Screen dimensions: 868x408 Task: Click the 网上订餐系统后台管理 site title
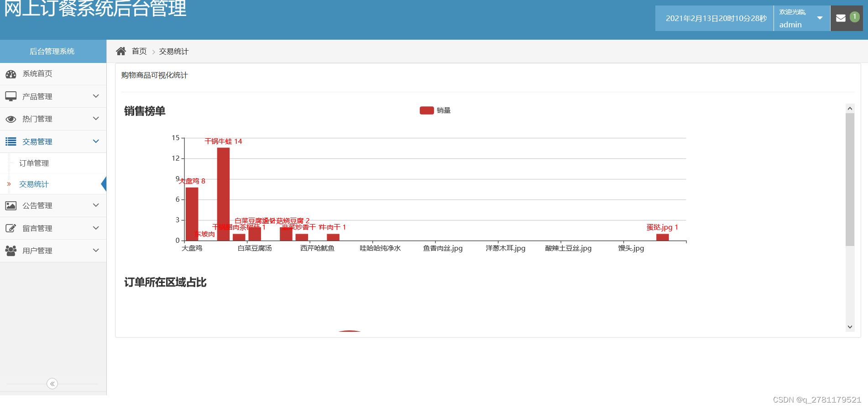pyautogui.click(x=95, y=8)
